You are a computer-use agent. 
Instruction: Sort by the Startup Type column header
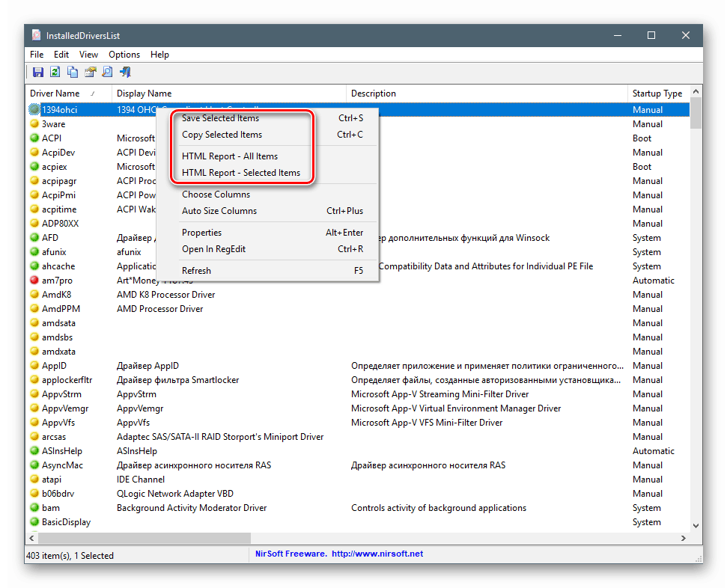click(x=657, y=94)
